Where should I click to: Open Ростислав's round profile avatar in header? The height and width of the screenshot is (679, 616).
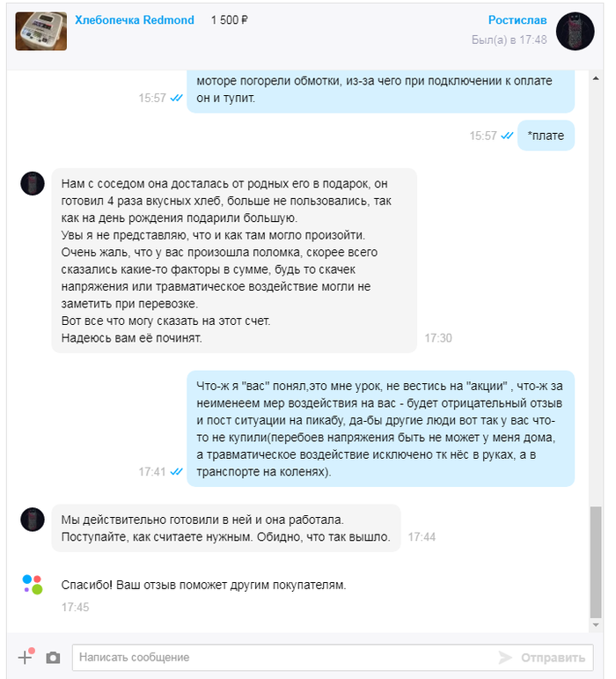[575, 31]
